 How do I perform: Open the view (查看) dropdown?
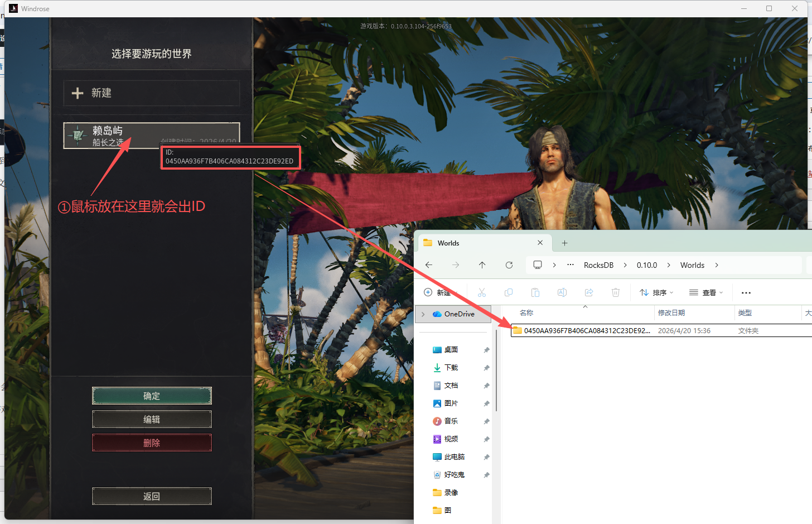[x=706, y=292]
